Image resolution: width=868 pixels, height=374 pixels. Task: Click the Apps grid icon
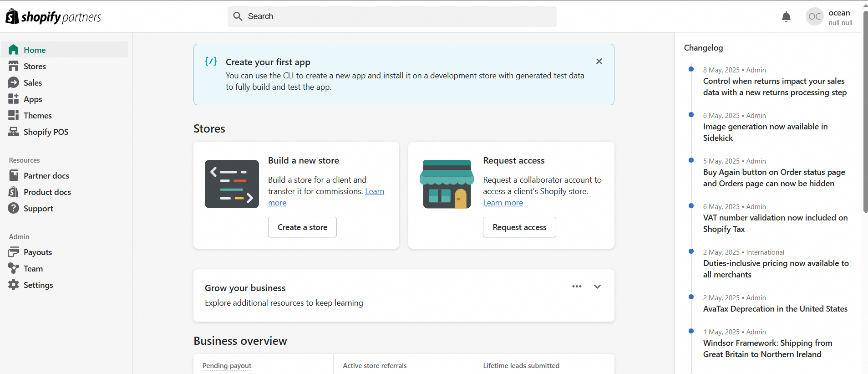point(14,99)
